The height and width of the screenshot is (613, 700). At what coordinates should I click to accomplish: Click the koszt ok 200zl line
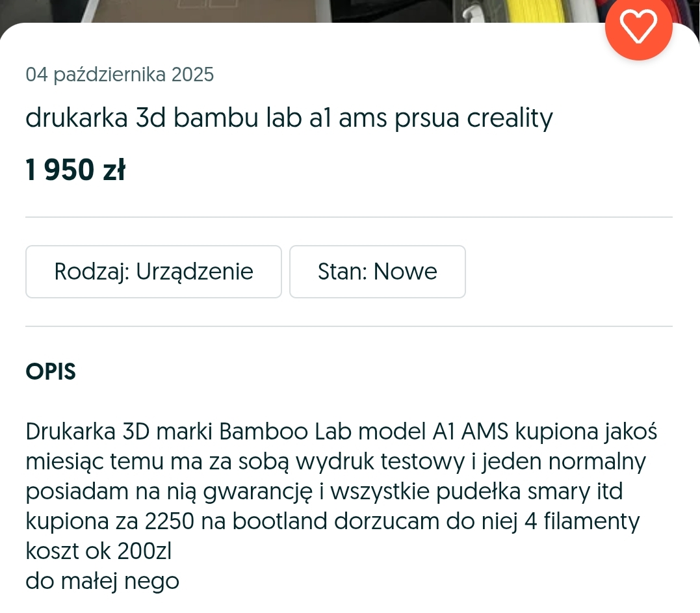[x=98, y=551]
